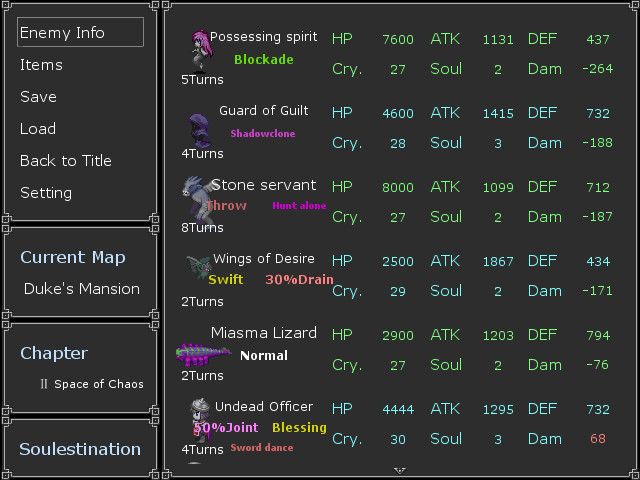This screenshot has height=480, width=640.
Task: Click the Wings of Desire sprite
Action: [x=197, y=267]
